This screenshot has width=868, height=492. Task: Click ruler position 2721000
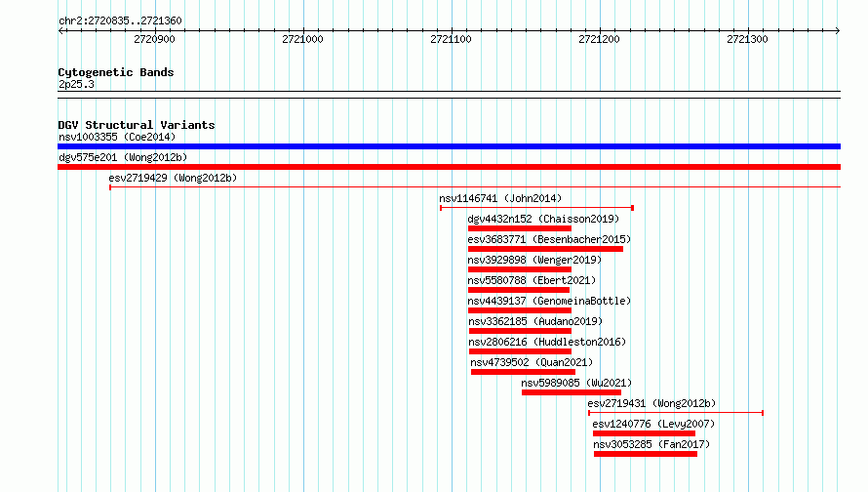pos(302,39)
